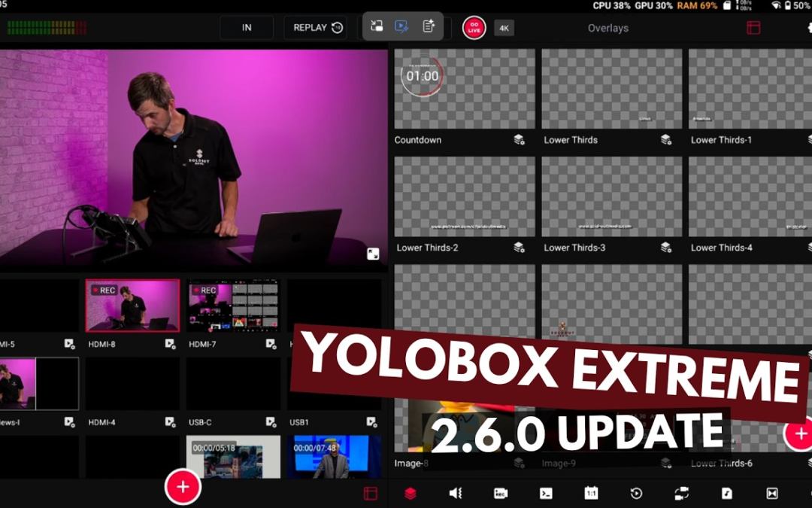812x508 pixels.
Task: Open instant replay icon in bottom toolbar
Action: (637, 494)
